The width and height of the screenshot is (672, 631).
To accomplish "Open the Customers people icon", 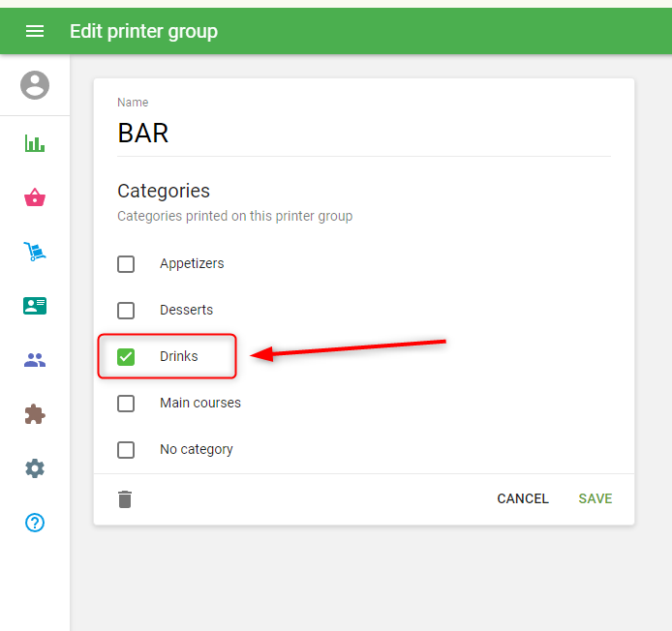I will click(35, 360).
